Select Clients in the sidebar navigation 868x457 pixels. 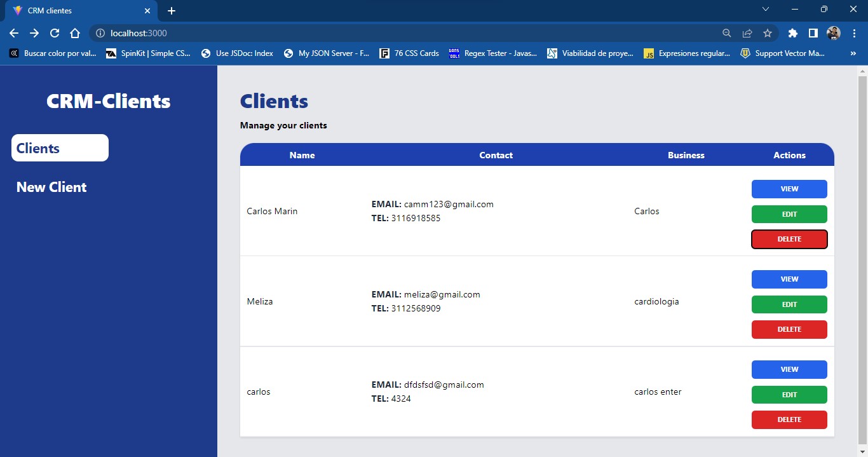[x=59, y=147]
